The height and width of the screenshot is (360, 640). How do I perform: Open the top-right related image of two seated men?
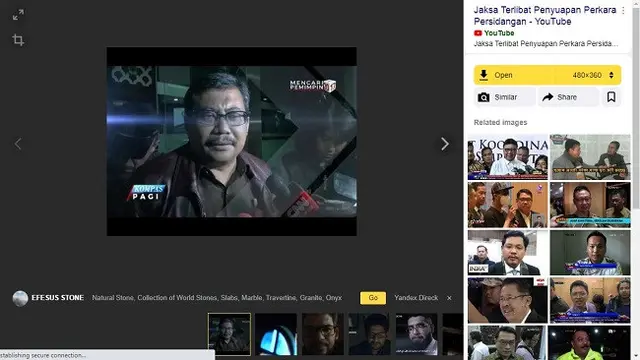tap(590, 157)
